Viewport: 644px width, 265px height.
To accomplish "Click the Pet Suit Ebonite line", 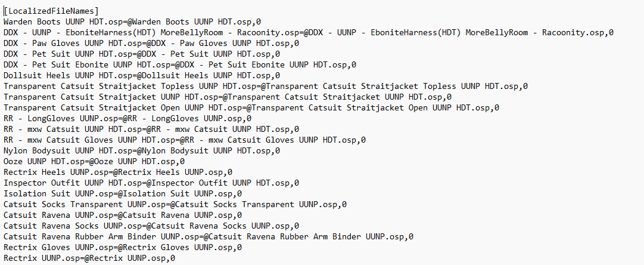I will click(x=180, y=64).
